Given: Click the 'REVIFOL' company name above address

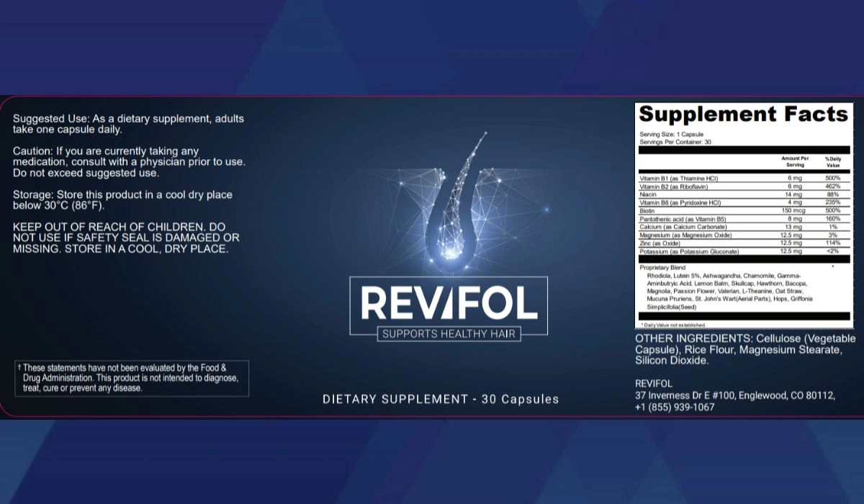Looking at the screenshot, I should click(654, 384).
